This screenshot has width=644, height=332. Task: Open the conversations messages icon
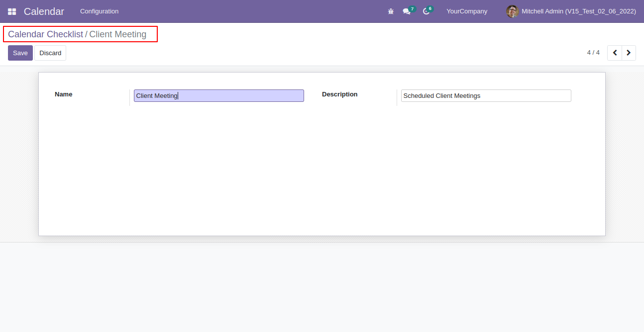point(406,11)
